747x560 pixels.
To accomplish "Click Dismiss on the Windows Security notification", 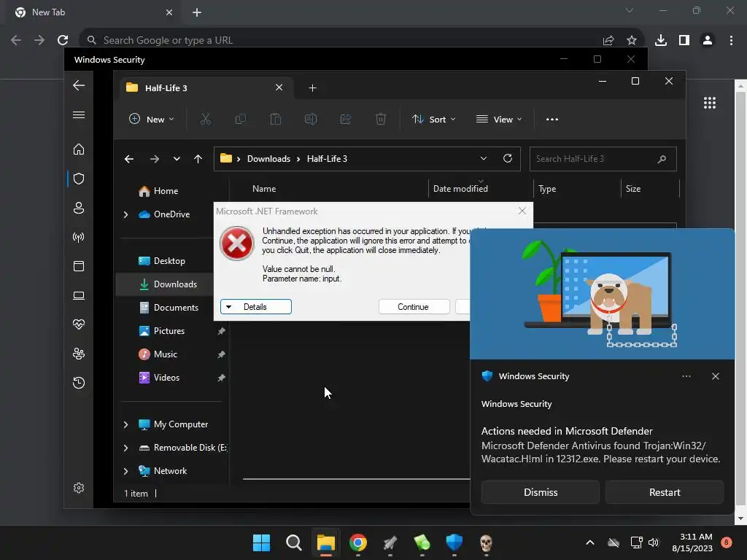I will pos(541,492).
